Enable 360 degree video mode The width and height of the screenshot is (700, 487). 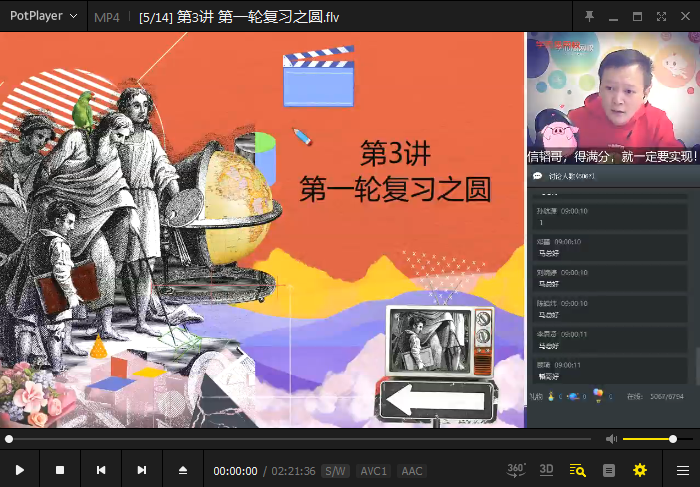[x=516, y=469]
